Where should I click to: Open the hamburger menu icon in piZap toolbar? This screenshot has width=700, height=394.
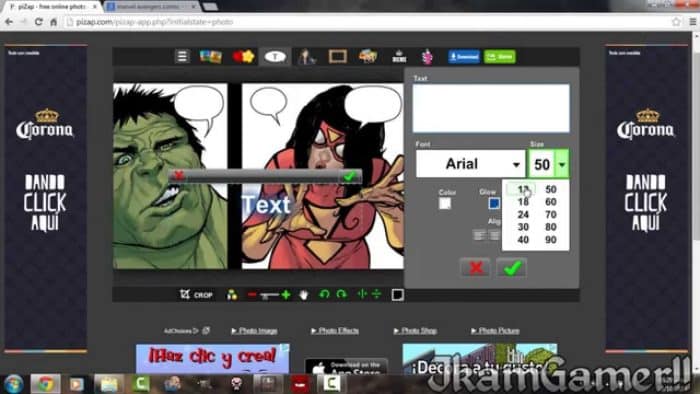[x=182, y=57]
